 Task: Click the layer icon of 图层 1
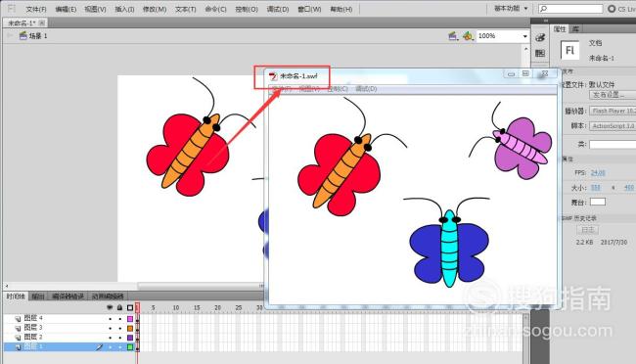pos(18,347)
